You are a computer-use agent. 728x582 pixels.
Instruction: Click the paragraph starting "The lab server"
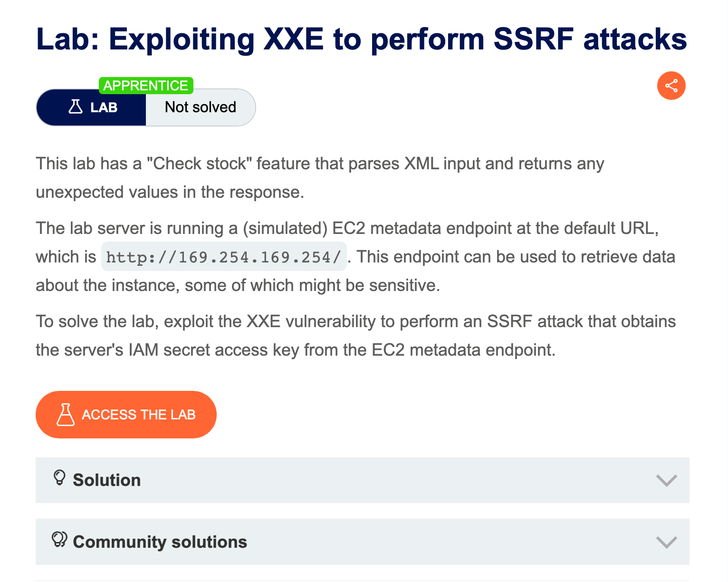(347, 229)
